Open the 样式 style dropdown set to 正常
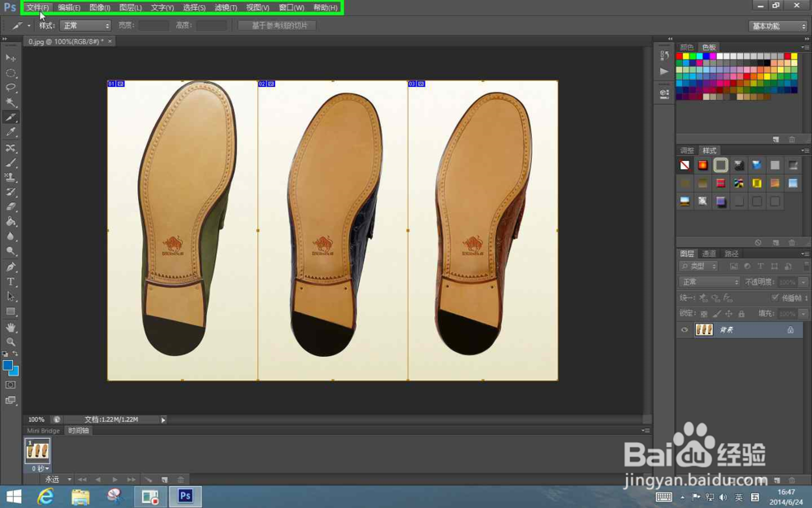812x508 pixels. pos(85,25)
